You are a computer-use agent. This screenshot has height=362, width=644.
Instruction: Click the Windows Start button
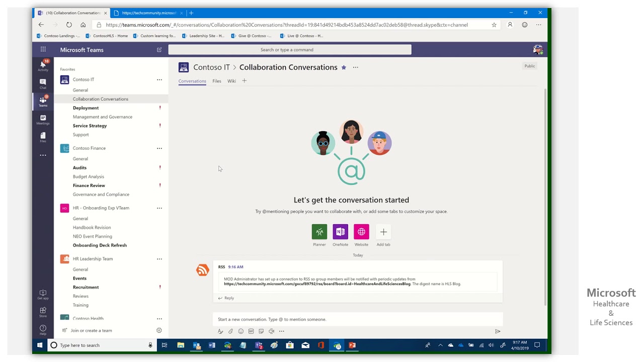click(x=40, y=345)
